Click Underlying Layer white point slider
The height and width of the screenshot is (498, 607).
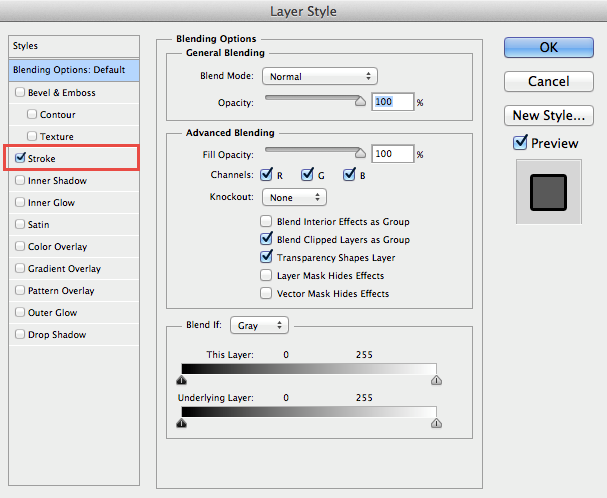(x=436, y=423)
